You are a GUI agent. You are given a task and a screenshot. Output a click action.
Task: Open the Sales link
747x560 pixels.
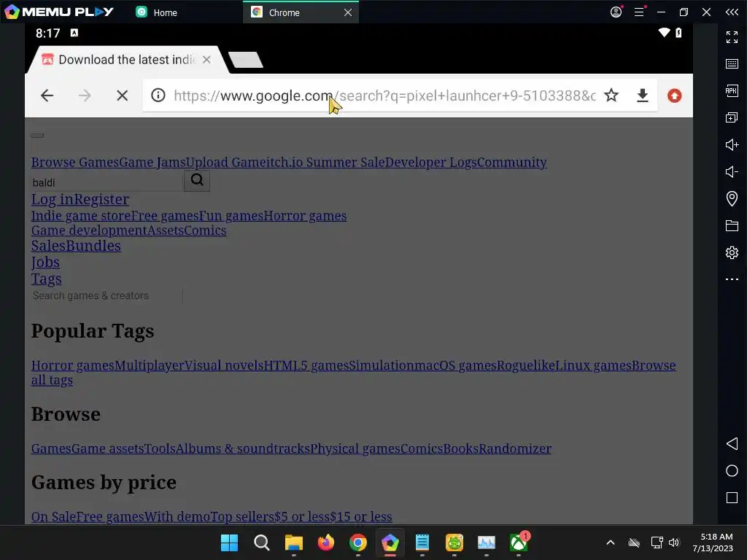pyautogui.click(x=48, y=246)
